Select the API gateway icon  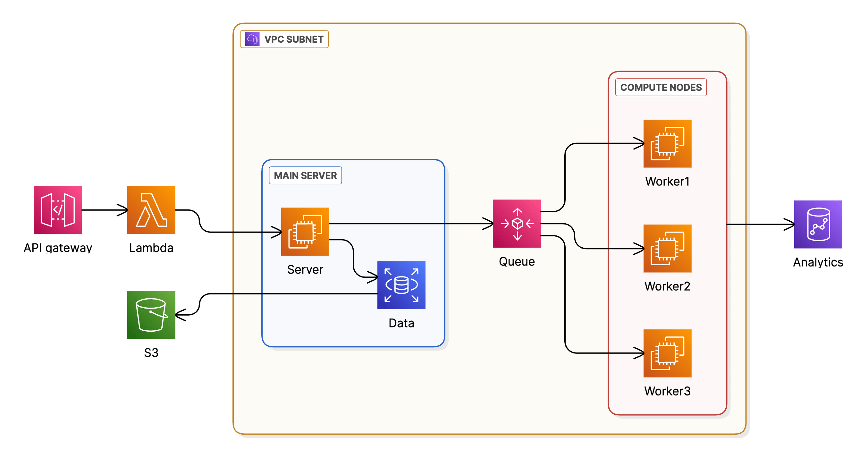(58, 210)
